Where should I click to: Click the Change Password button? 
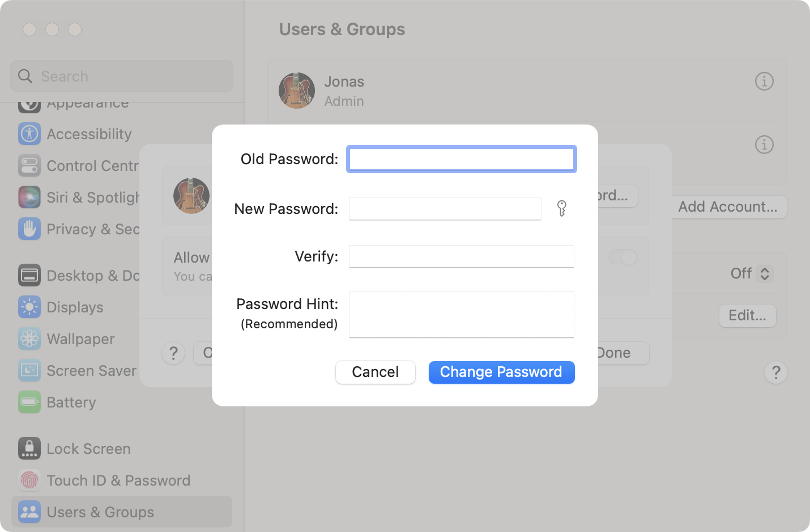click(x=501, y=372)
